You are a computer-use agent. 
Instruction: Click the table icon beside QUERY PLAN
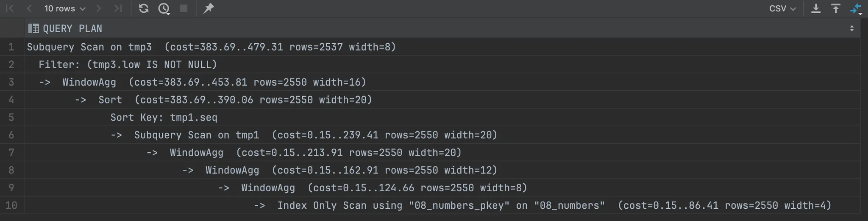coord(33,28)
